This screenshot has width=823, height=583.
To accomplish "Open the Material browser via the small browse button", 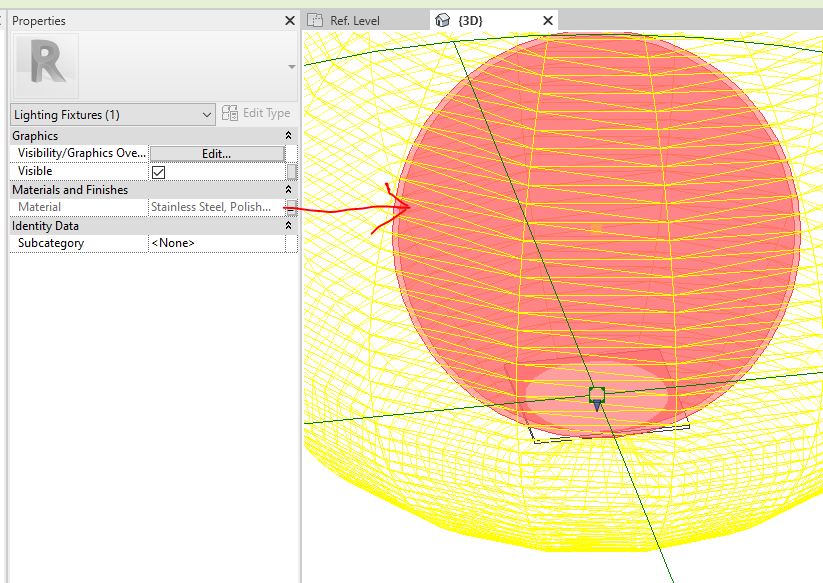I will point(289,206).
